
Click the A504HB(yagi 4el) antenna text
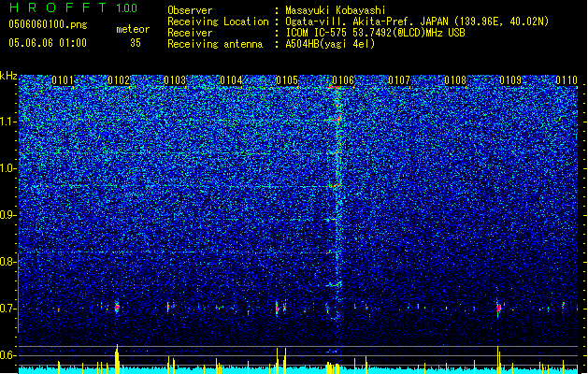pyautogui.click(x=330, y=44)
